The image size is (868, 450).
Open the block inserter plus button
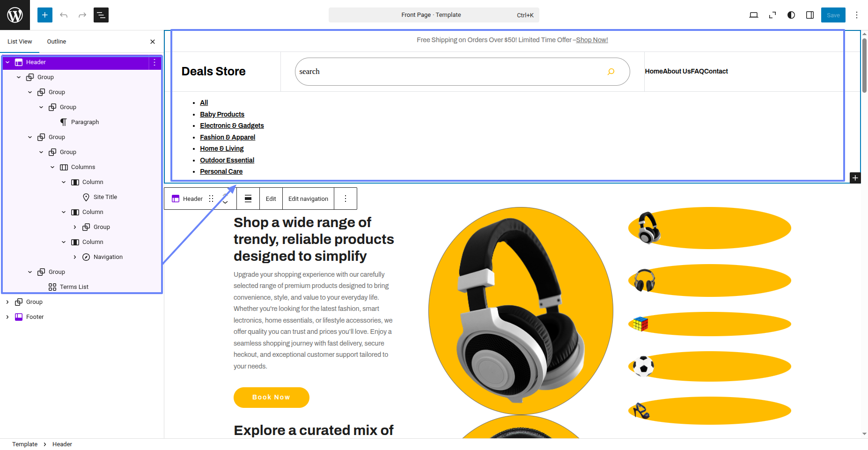tap(45, 15)
